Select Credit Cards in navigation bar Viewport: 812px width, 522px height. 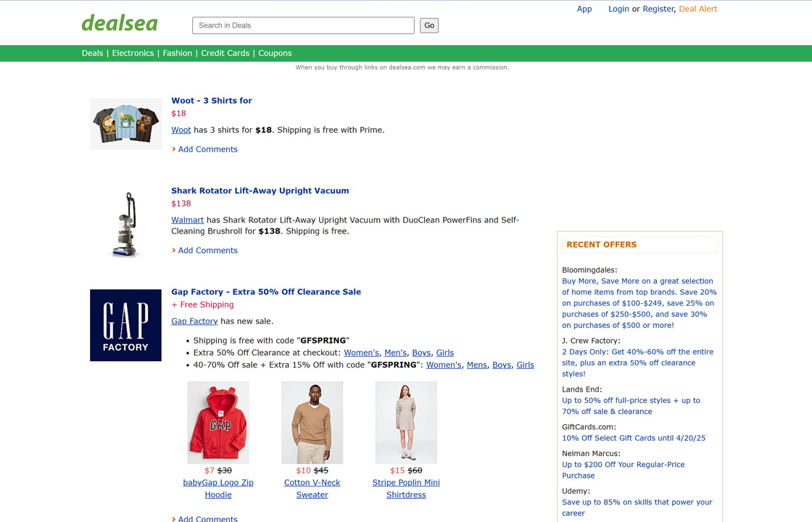tap(225, 54)
